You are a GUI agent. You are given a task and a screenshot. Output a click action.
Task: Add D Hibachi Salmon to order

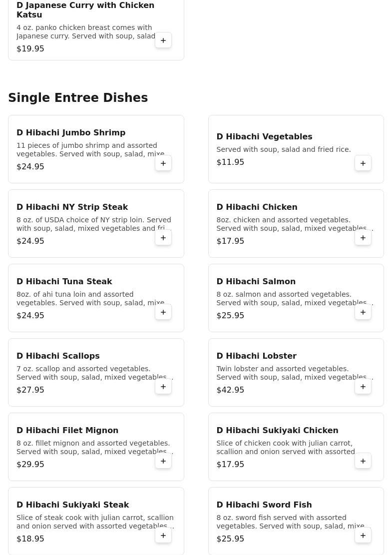coord(363,312)
